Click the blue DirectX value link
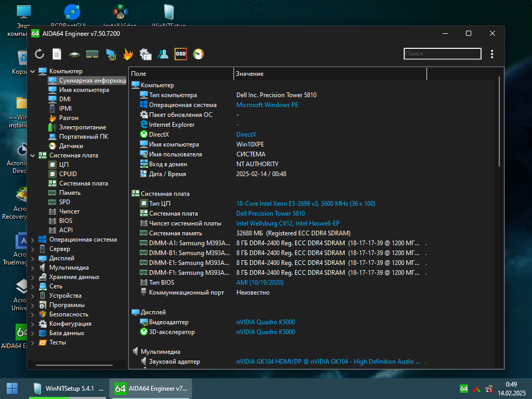Image resolution: width=532 pixels, height=399 pixels. click(x=246, y=135)
